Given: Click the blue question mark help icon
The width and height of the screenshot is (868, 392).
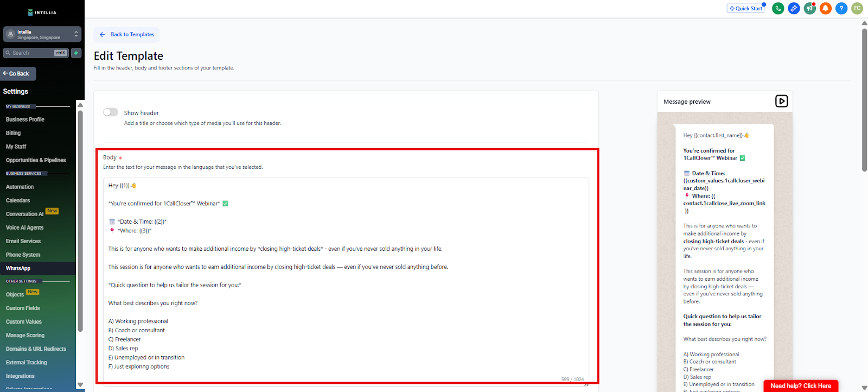Looking at the screenshot, I should coord(841,8).
